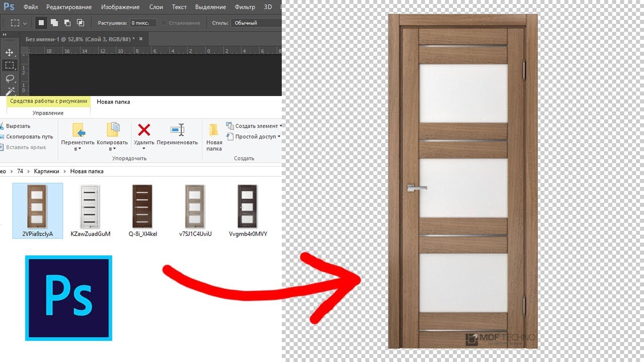644x362 pixels.
Task: Choose New selection mode icon
Action: (x=41, y=23)
